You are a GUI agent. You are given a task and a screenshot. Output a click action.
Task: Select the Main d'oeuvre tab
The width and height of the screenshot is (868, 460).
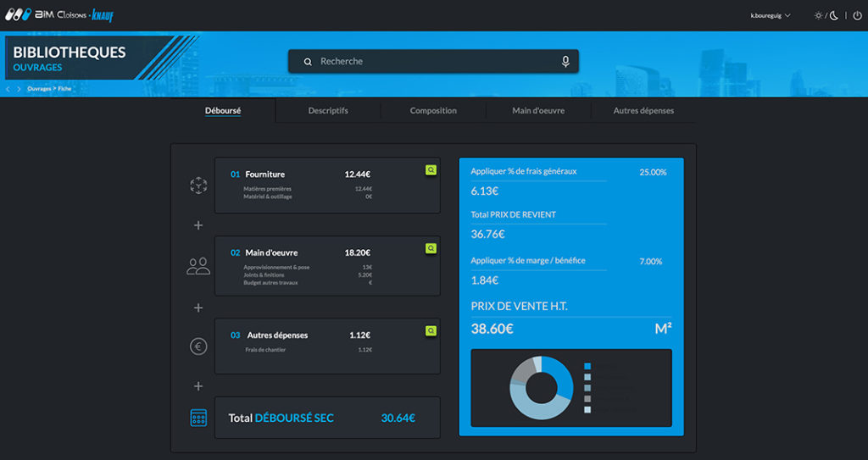click(x=538, y=111)
